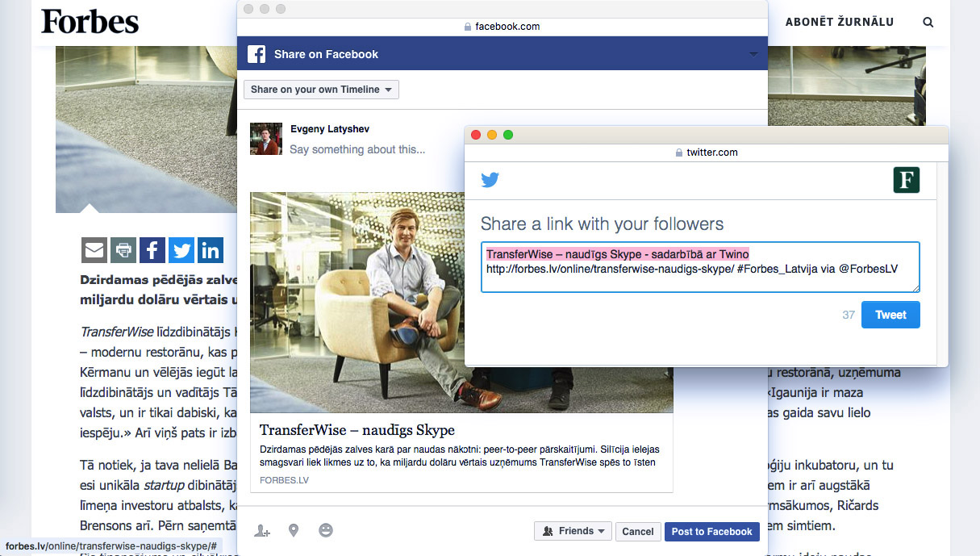The width and height of the screenshot is (980, 556).
Task: Click the Forbes logo
Action: coord(90,22)
